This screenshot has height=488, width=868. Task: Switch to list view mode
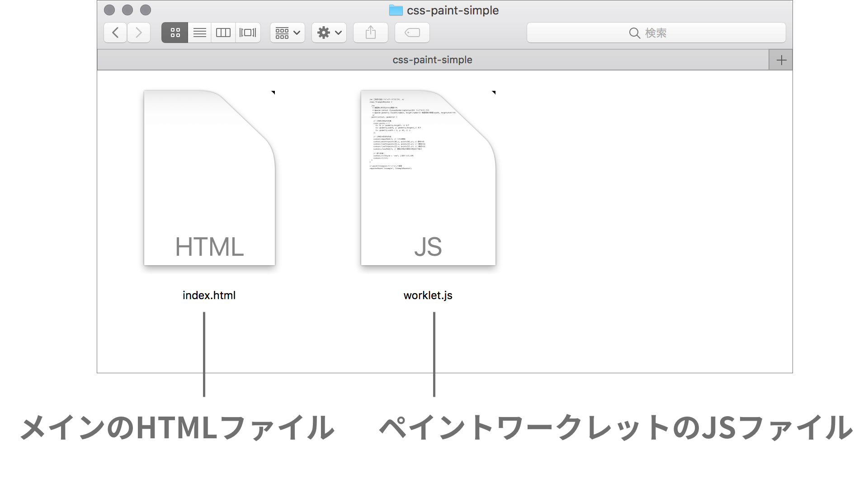pos(199,33)
